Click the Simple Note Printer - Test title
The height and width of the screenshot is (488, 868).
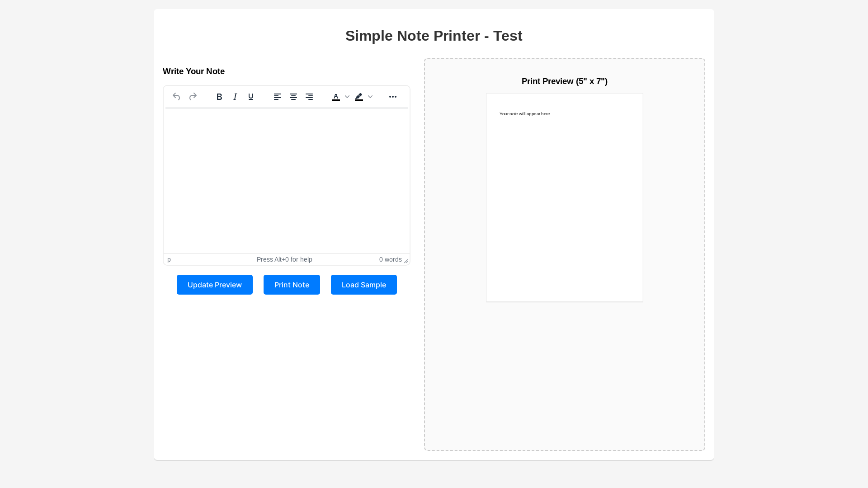[x=434, y=36]
